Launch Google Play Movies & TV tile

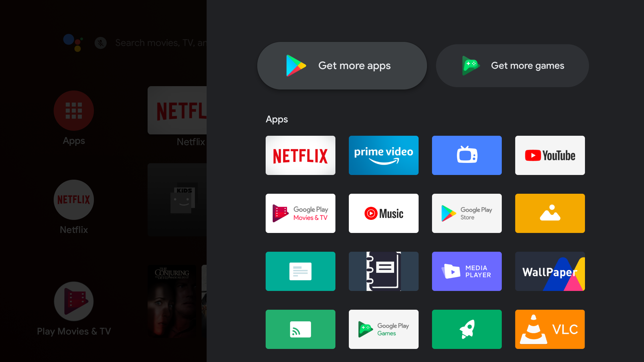coord(300,213)
